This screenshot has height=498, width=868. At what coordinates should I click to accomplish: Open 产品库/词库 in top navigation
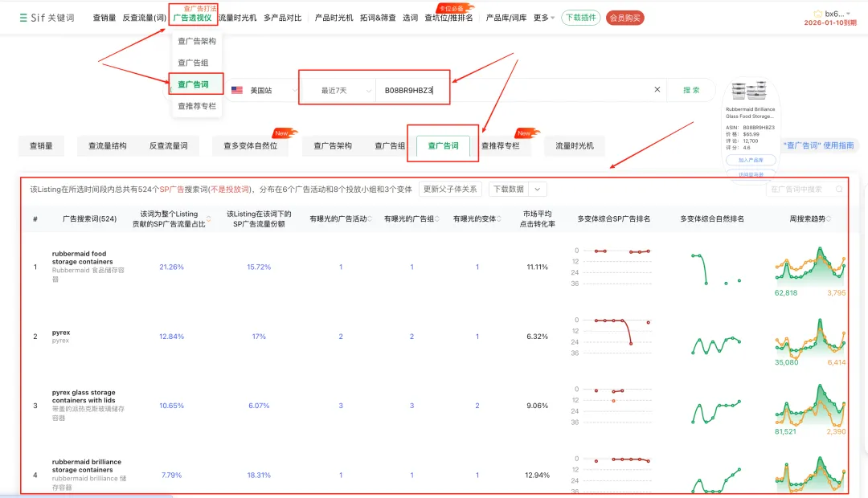click(x=506, y=18)
